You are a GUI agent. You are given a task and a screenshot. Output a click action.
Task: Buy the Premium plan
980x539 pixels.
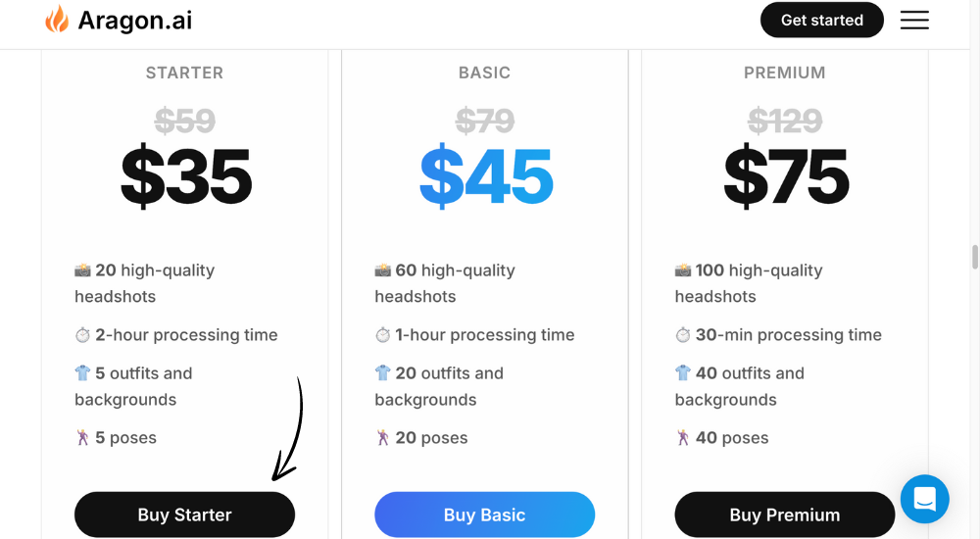coord(784,514)
